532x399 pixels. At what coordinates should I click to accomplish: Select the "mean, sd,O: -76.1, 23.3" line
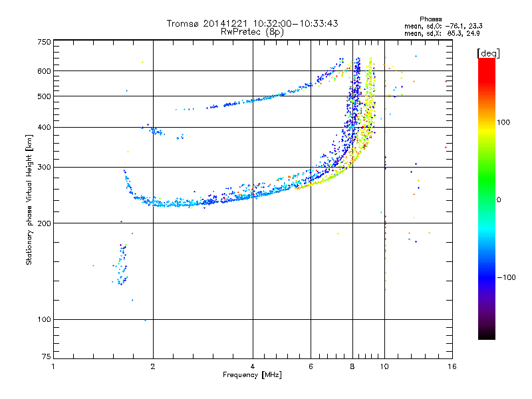(x=444, y=26)
